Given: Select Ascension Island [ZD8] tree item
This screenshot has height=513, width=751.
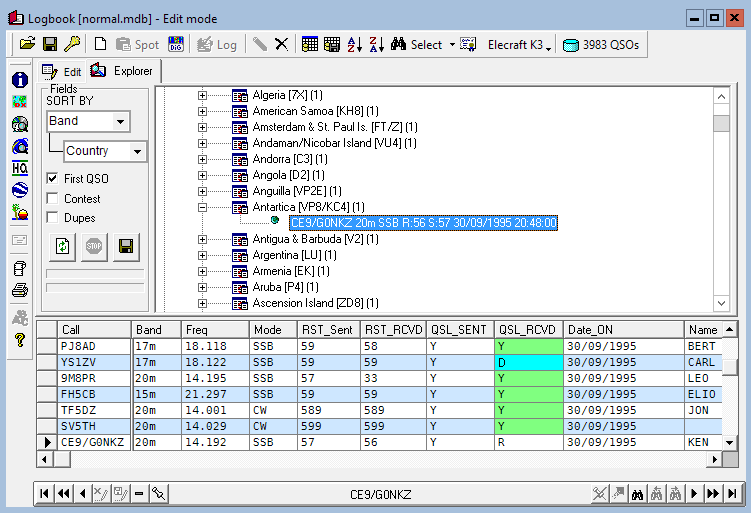Looking at the screenshot, I should click(x=315, y=303).
